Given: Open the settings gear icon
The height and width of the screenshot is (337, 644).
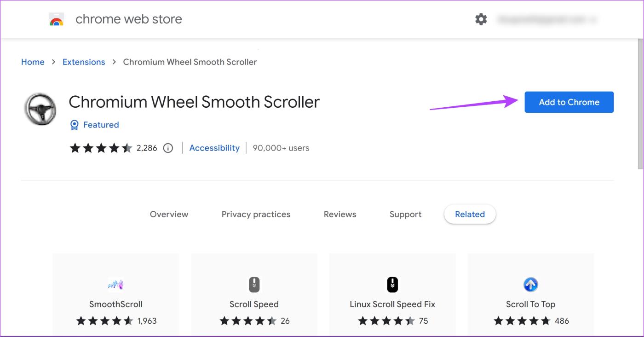Looking at the screenshot, I should pos(481,19).
